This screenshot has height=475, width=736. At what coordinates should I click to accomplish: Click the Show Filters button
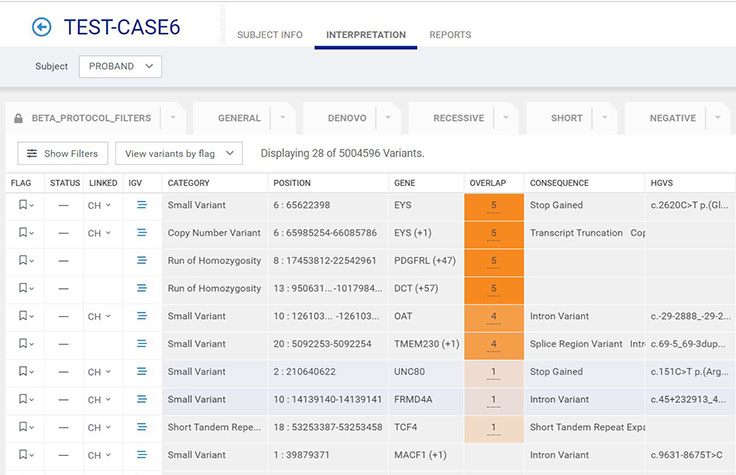[62, 153]
